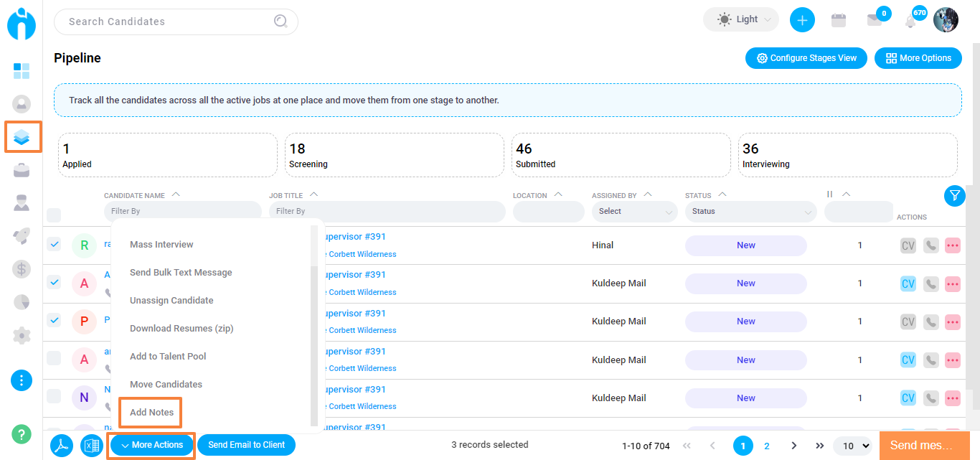The height and width of the screenshot is (460, 980).
Task: Open the help question mark icon
Action: (22, 434)
